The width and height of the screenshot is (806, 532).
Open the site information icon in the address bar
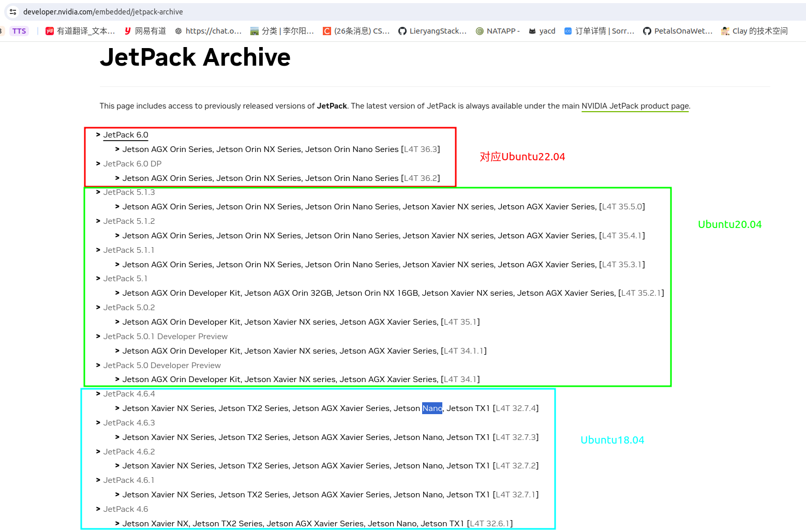(13, 12)
